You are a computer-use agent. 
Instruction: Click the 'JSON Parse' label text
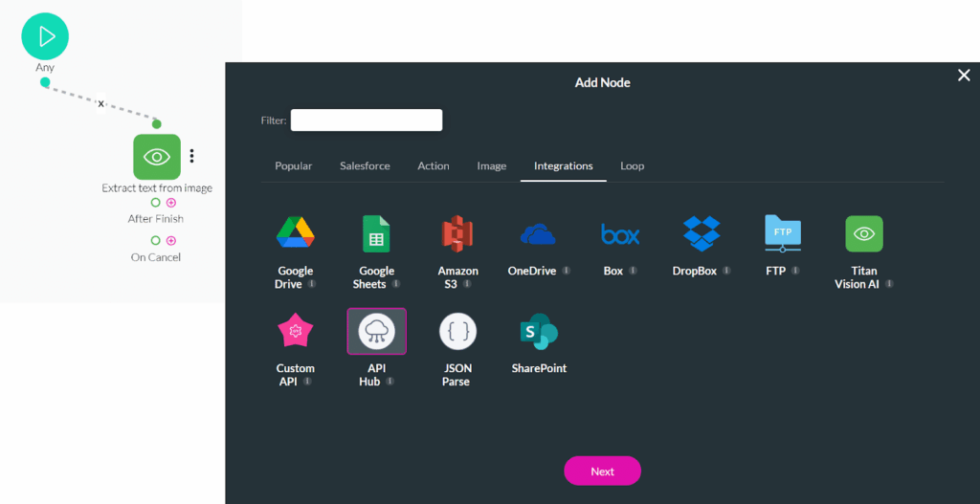457,375
